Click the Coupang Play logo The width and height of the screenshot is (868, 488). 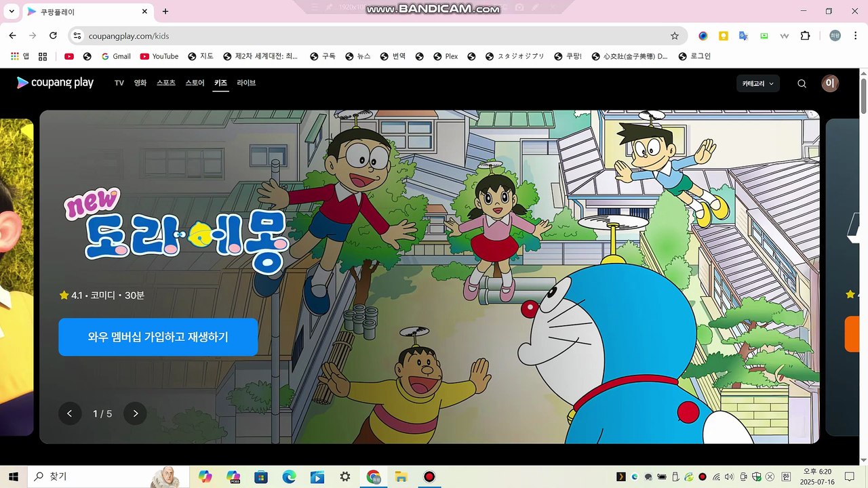click(x=56, y=83)
